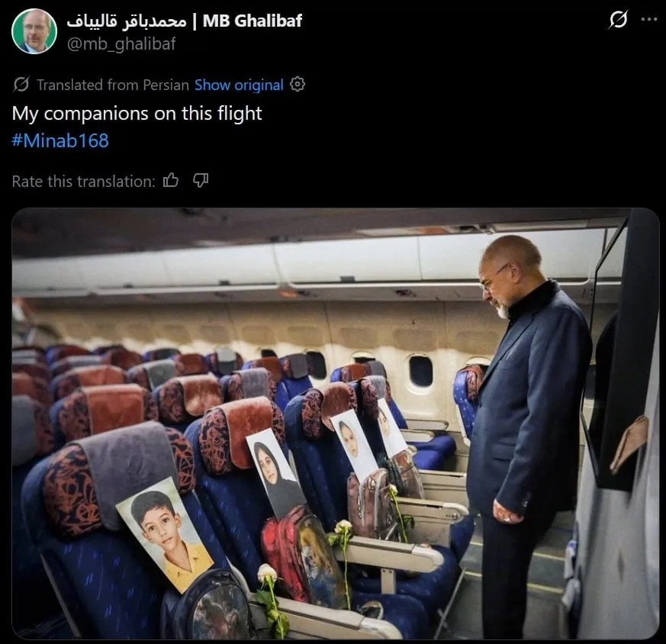The image size is (666, 644).
Task: Click the Grok icon beside Translated from Persian
Action: click(x=21, y=85)
